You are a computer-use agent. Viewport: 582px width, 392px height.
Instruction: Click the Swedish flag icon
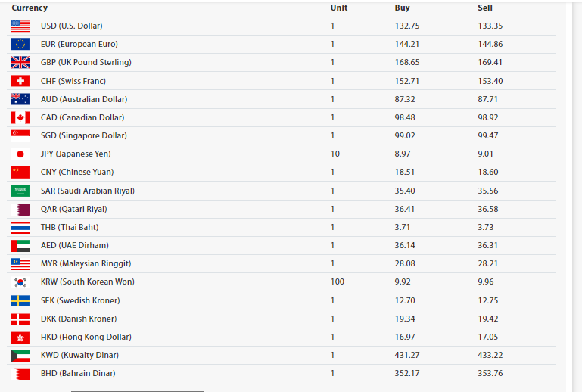tap(20, 300)
